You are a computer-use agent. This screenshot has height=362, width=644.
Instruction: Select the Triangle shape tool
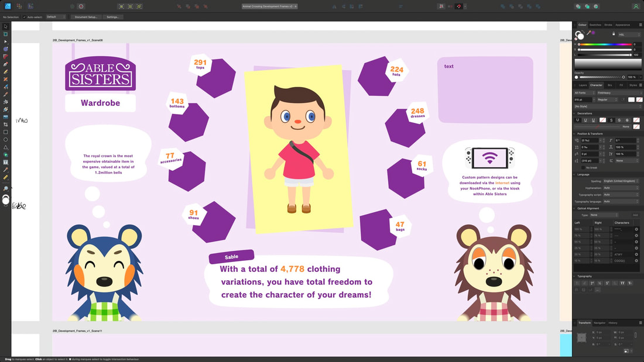click(5, 147)
